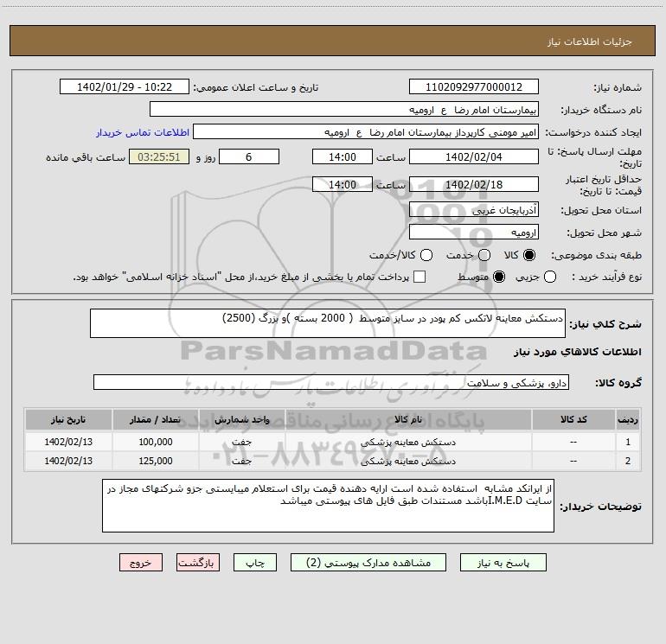Choose the جزیی purchase type radio
Viewport: 666px width, 644px height.
point(550,277)
